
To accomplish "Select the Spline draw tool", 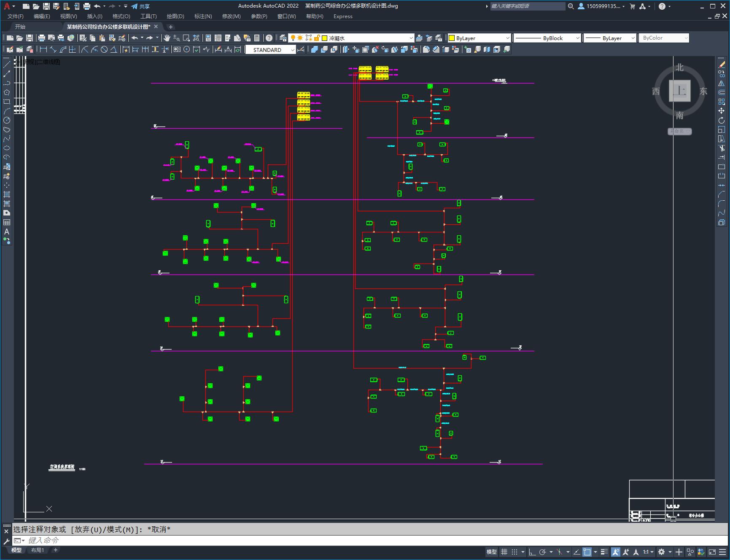I will coord(7,139).
